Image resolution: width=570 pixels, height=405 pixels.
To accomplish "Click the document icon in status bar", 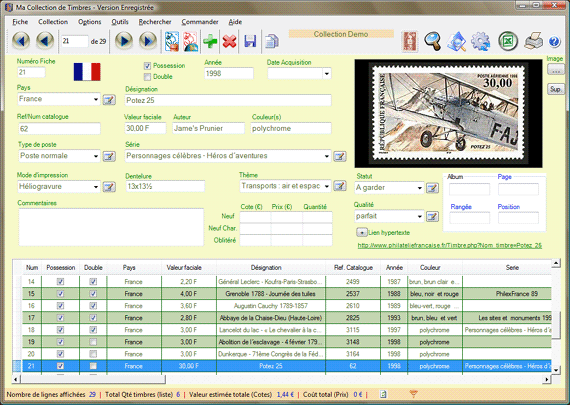I will click(383, 394).
